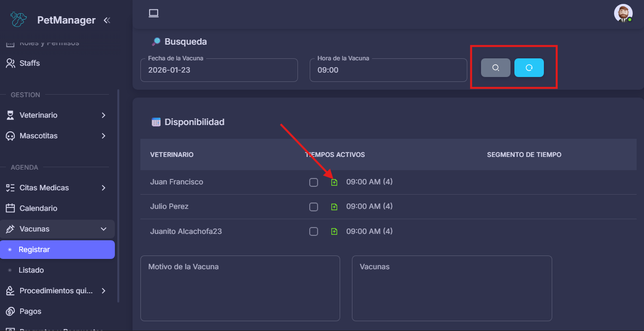
Task: Click green add icon for Juanito Alcachofa23
Action: click(334, 231)
